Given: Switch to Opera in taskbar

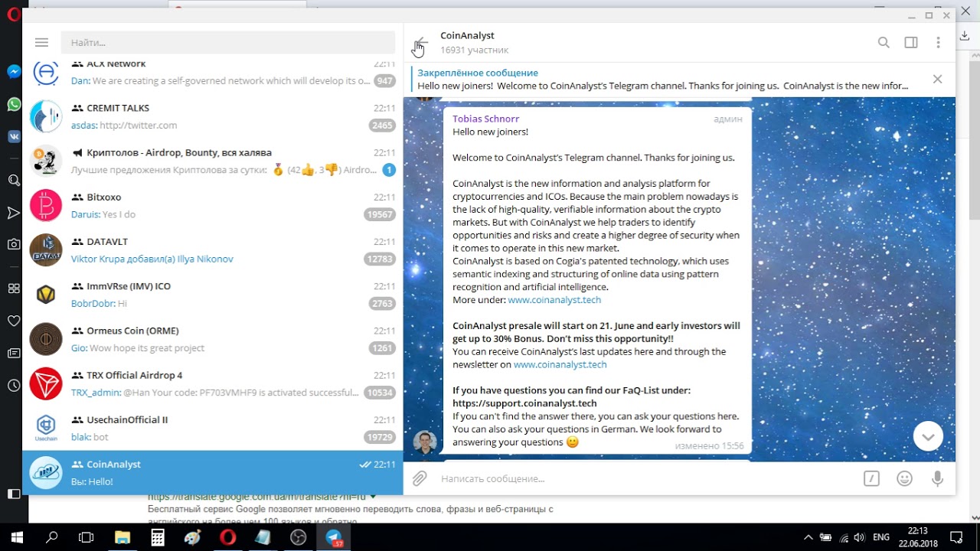Looking at the screenshot, I should pyautogui.click(x=228, y=537).
